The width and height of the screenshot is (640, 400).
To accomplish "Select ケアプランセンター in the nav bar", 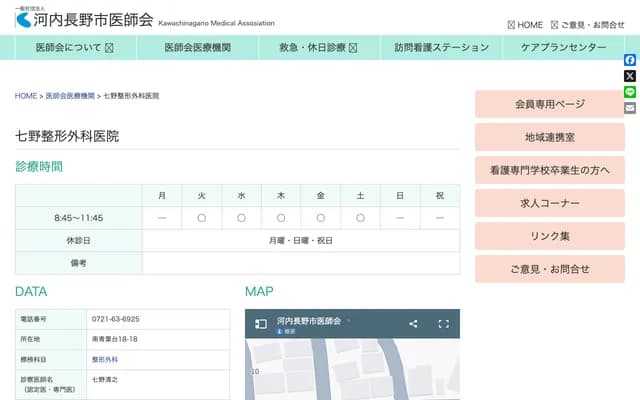I will (563, 47).
